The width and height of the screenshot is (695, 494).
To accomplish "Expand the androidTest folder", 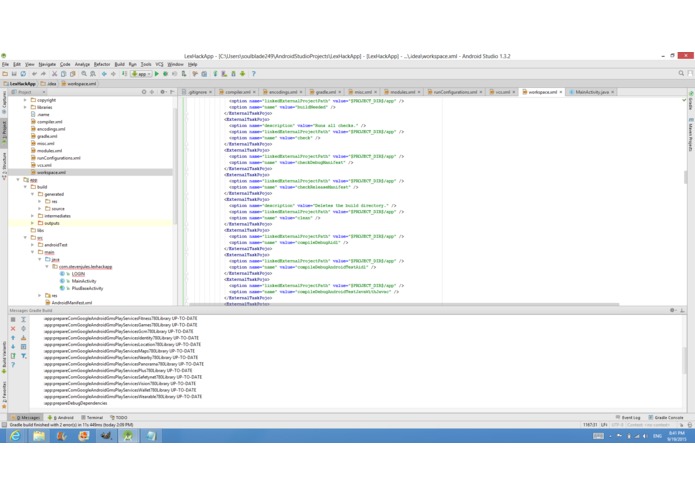I will (32, 245).
